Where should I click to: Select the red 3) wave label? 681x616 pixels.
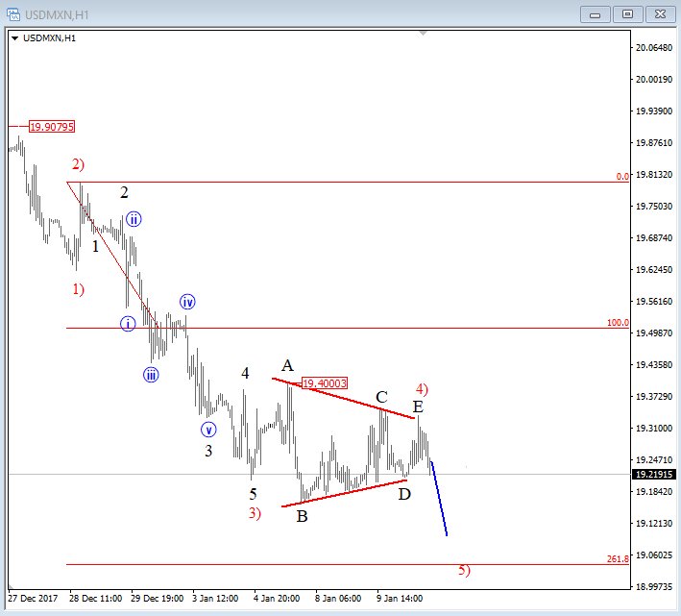pos(255,513)
